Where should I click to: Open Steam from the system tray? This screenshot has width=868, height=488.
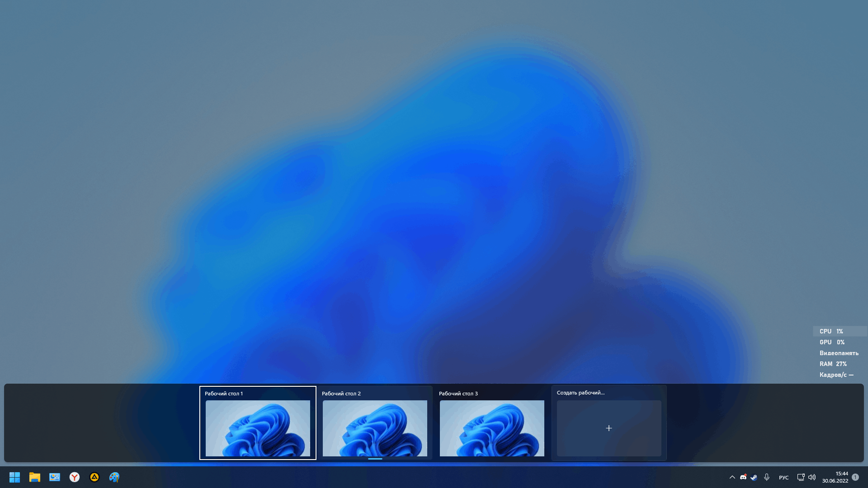(754, 477)
